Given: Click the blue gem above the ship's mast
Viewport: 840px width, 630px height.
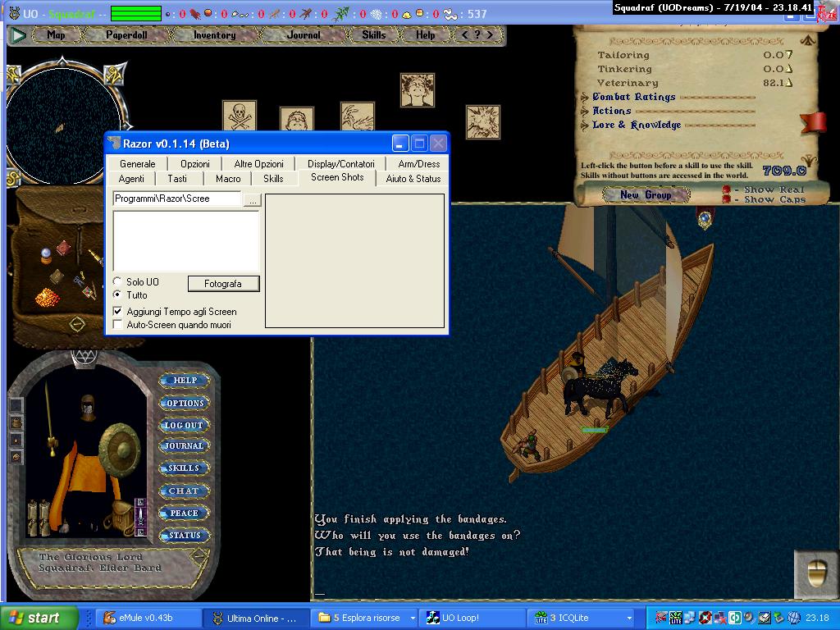Looking at the screenshot, I should click(x=705, y=218).
